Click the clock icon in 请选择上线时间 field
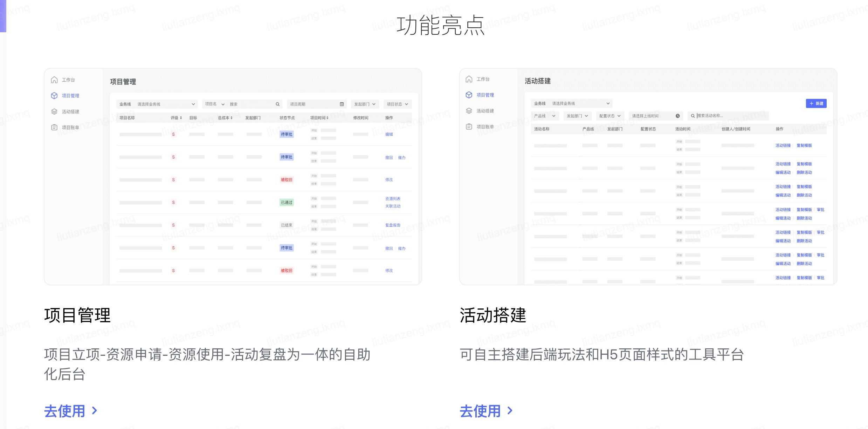This screenshot has width=868, height=429. tap(678, 116)
